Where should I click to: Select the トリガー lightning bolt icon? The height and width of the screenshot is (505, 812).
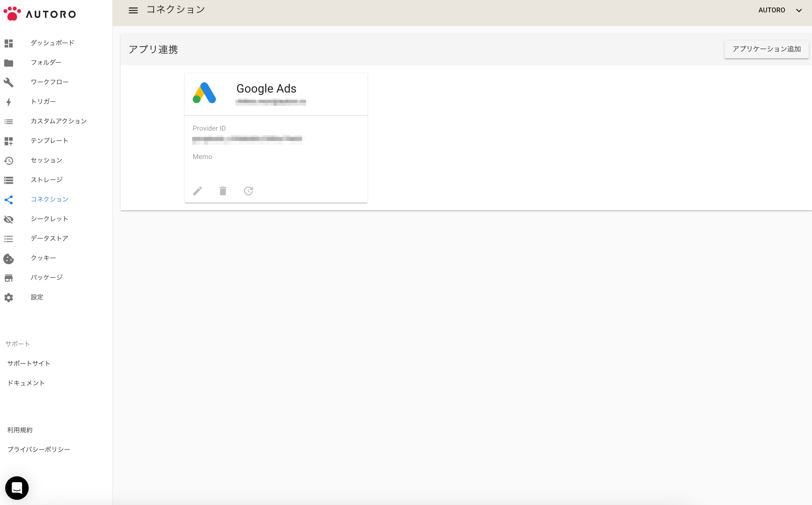click(9, 102)
